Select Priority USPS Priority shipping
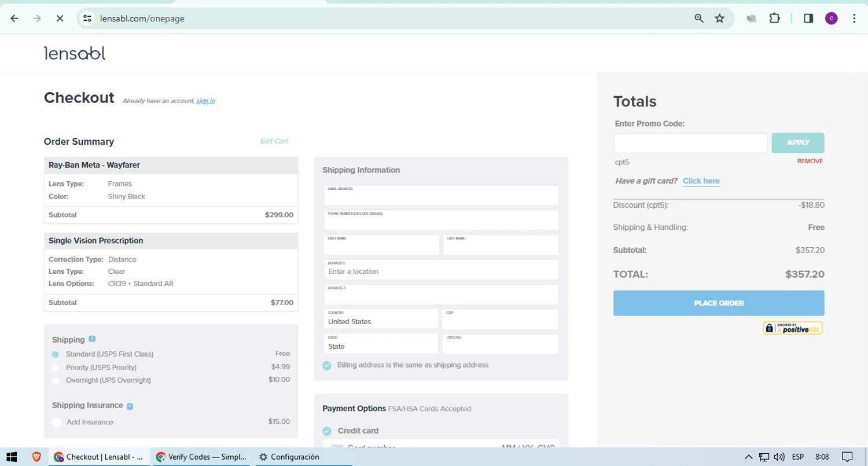This screenshot has height=466, width=868. coord(56,368)
